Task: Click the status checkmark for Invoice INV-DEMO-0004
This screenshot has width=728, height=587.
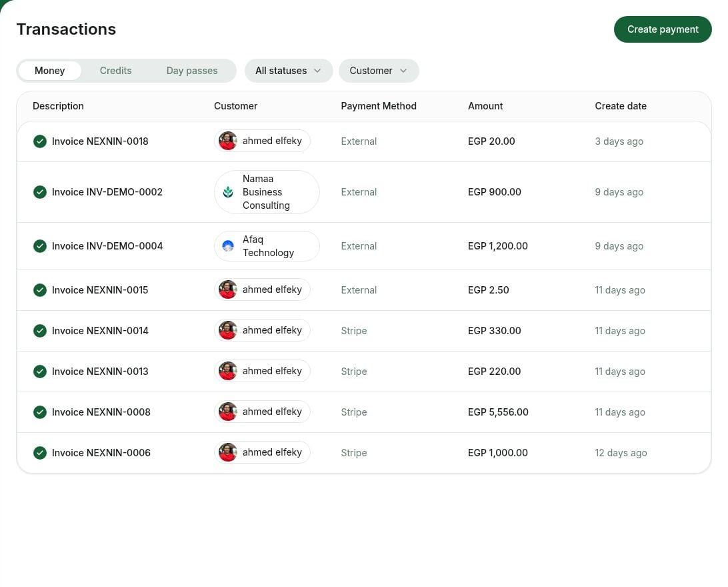Action: coord(40,246)
